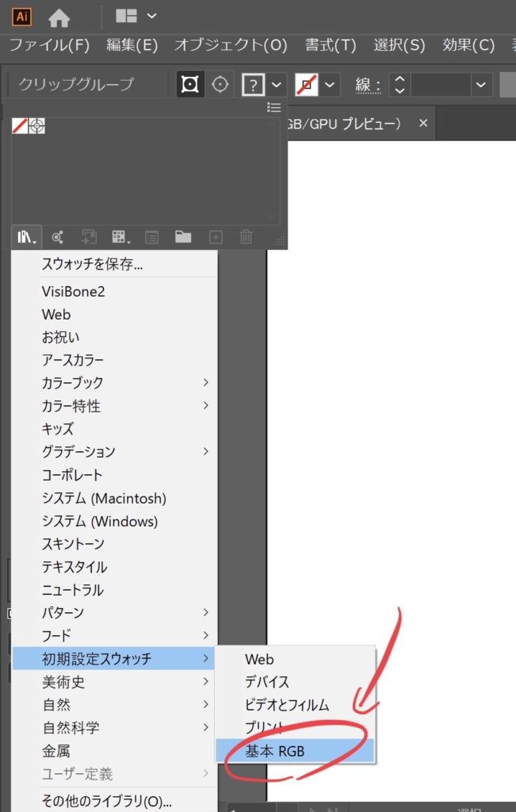Choose 基本 RGB in the submenu
Screen dimensions: 516x812
[295, 750]
